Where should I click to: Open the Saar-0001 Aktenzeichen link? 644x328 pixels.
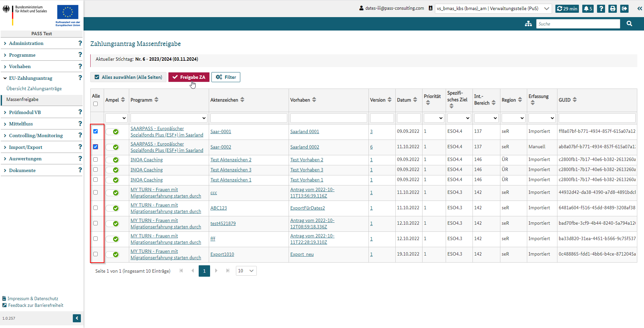pyautogui.click(x=221, y=131)
